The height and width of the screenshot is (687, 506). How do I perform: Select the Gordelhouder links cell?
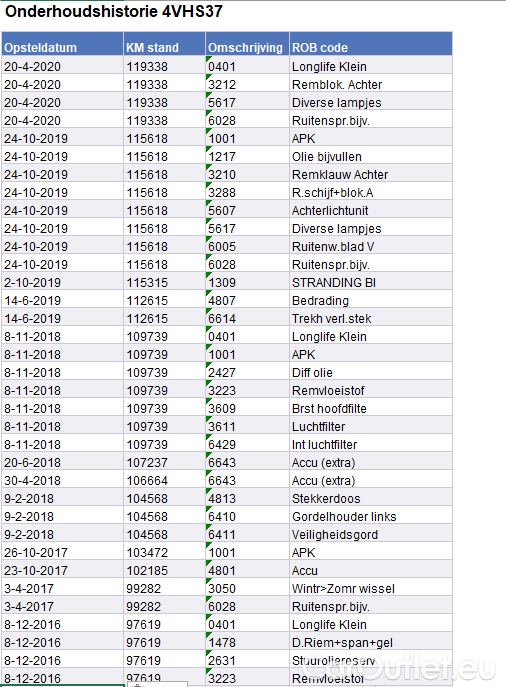click(371, 517)
